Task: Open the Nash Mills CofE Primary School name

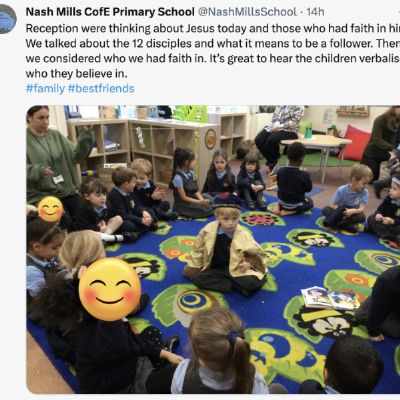Action: [110, 12]
